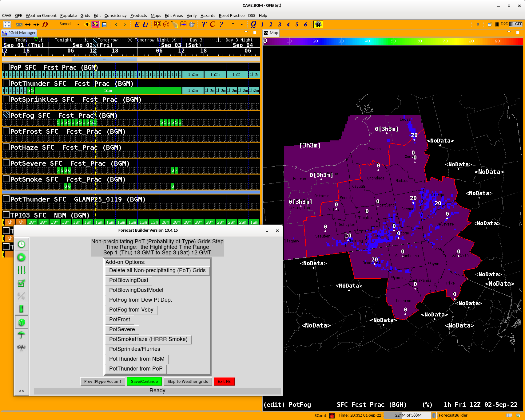Image resolution: width=525 pixels, height=420 pixels.
Task: Click the color bar near value 50
Action: (393, 41)
